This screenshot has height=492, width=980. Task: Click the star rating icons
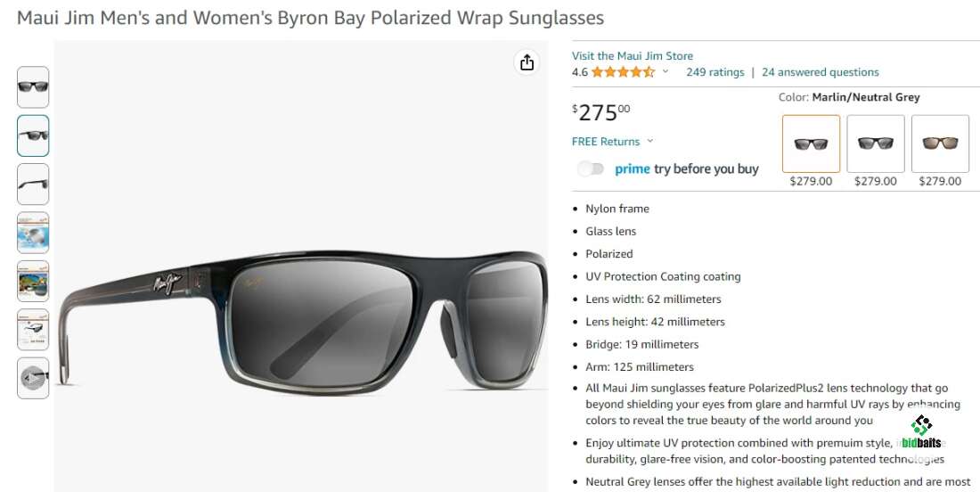(x=623, y=72)
